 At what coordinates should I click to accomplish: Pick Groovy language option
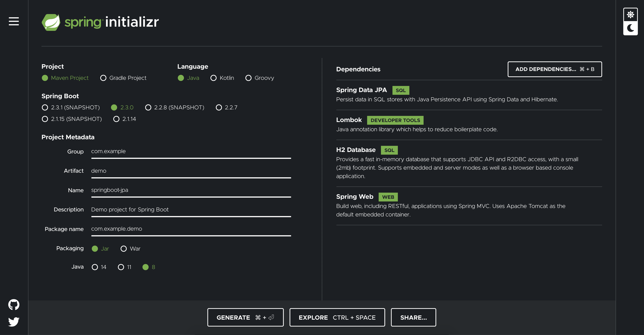click(x=248, y=78)
